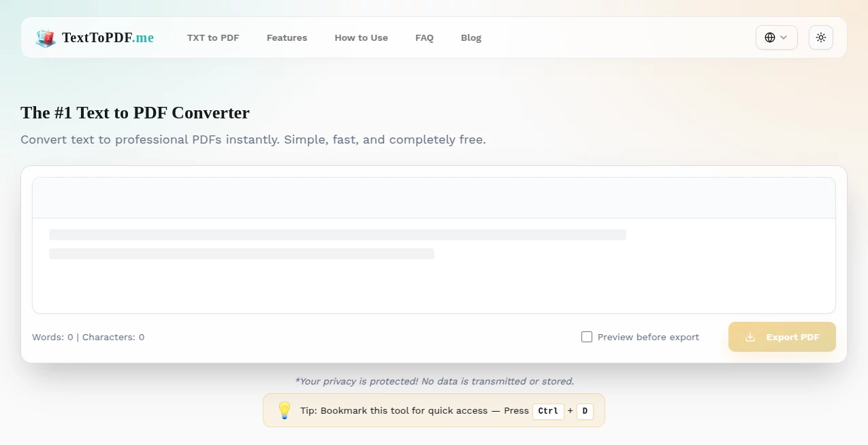Click the sun icon to switch theme
Viewport: 868px width, 445px height.
click(x=820, y=37)
